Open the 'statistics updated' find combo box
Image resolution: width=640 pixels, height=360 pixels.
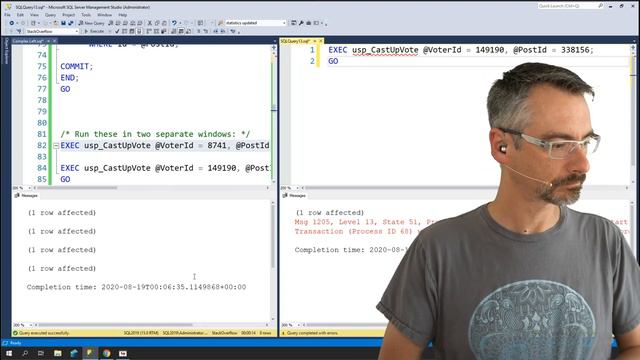pyautogui.click(x=256, y=23)
